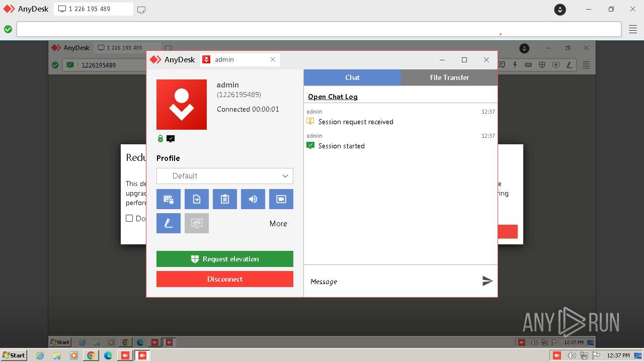Image resolution: width=644 pixels, height=362 pixels.
Task: Select the 1 226 195 489 session tab
Action: pos(94,9)
